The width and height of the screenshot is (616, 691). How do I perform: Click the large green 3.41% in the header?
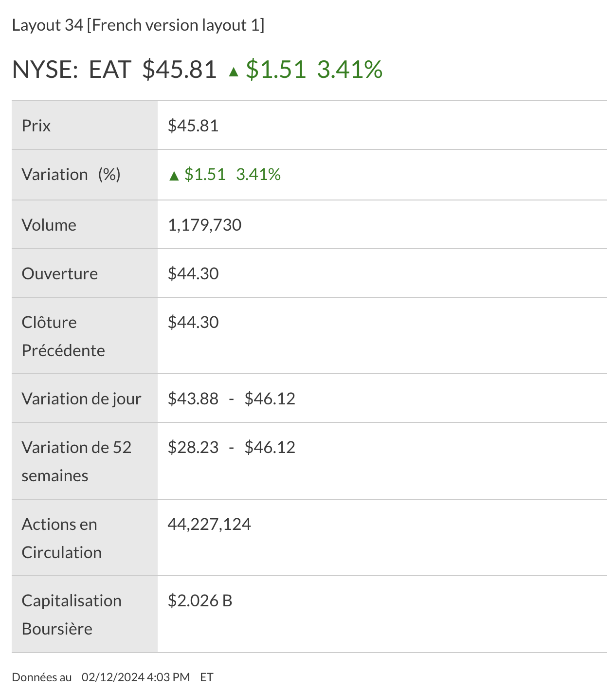(x=349, y=70)
